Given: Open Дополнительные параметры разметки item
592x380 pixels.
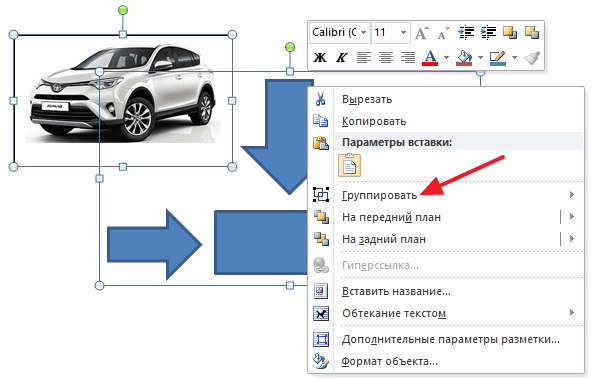Looking at the screenshot, I should (x=446, y=339).
